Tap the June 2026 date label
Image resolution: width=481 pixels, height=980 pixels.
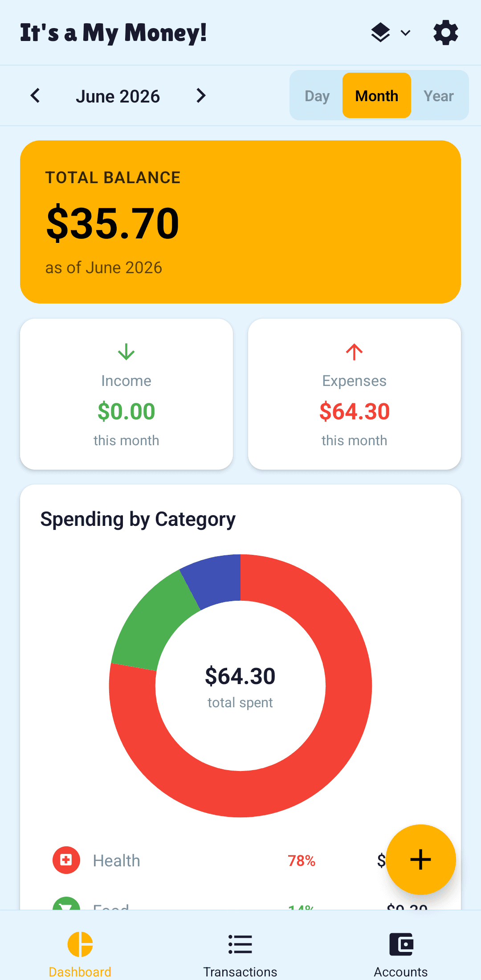click(118, 96)
